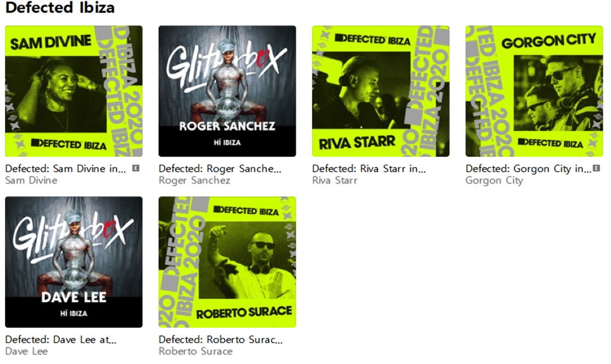The width and height of the screenshot is (611, 364).
Task: Open title 'Defected: Roger Sanche...'
Action: click(x=220, y=169)
